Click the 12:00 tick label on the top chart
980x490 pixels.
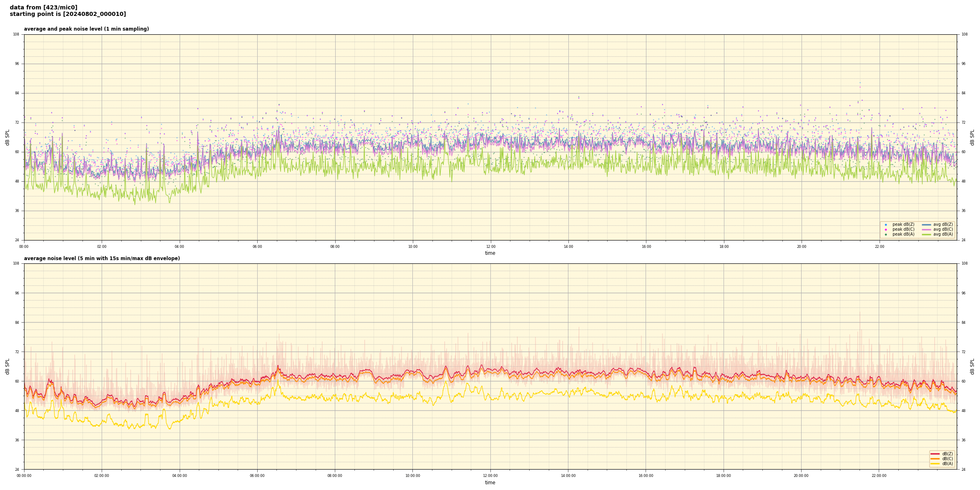click(490, 247)
